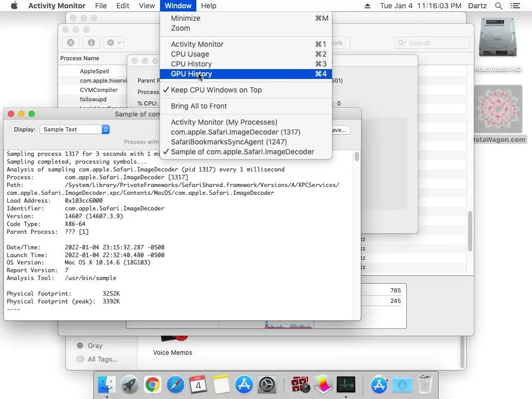Click the inspect process info button
The height and width of the screenshot is (399, 532).
[91, 43]
